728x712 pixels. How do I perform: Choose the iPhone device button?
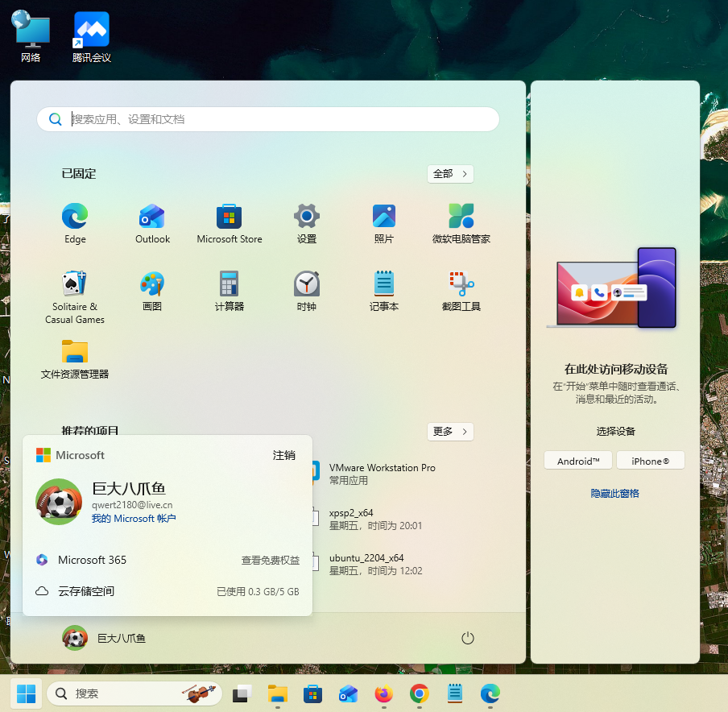(650, 462)
